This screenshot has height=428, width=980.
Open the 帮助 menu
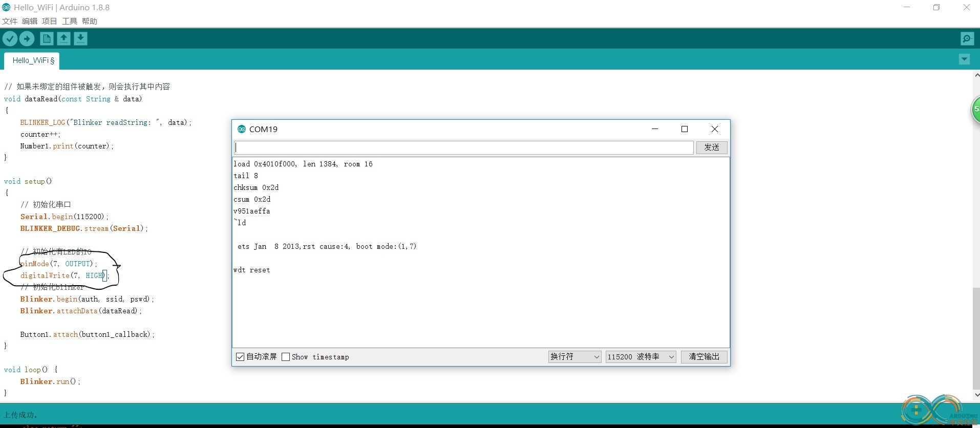click(90, 21)
